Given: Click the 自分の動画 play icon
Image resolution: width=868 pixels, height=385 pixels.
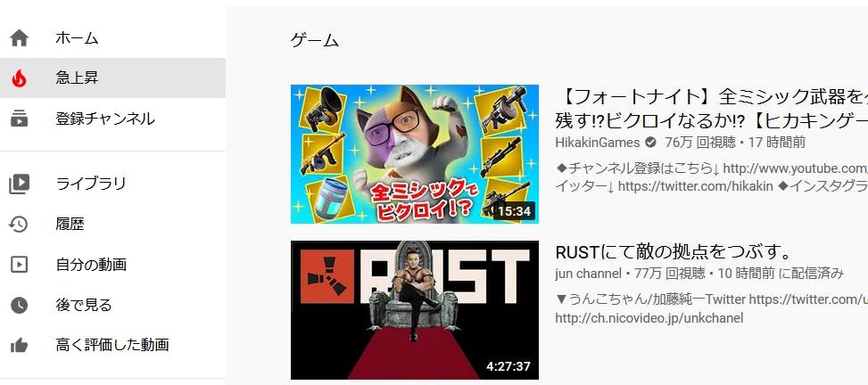Looking at the screenshot, I should [20, 265].
